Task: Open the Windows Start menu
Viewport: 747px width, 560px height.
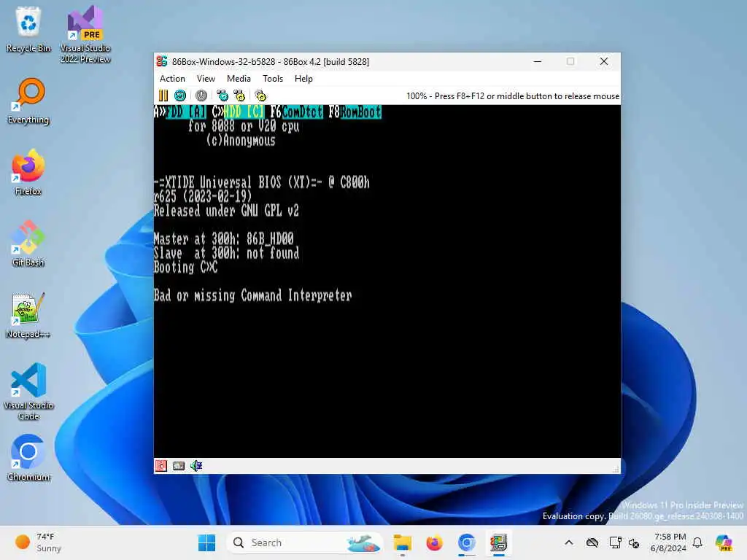Action: tap(206, 542)
